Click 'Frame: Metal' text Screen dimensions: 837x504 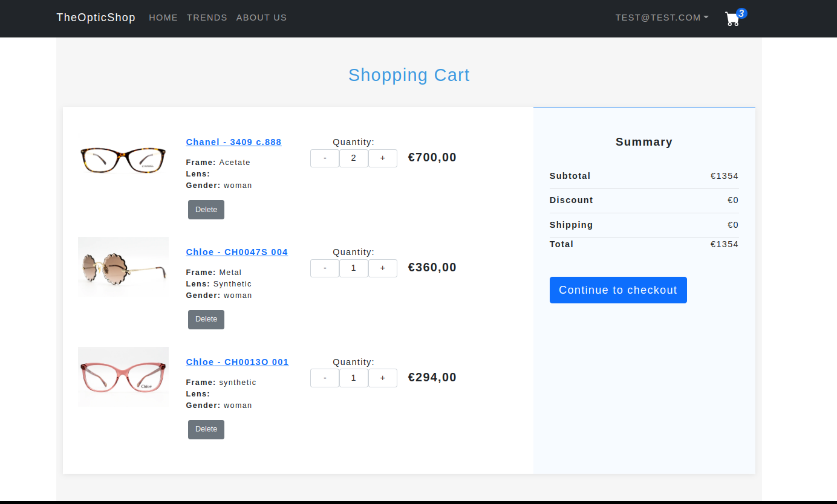click(x=214, y=273)
